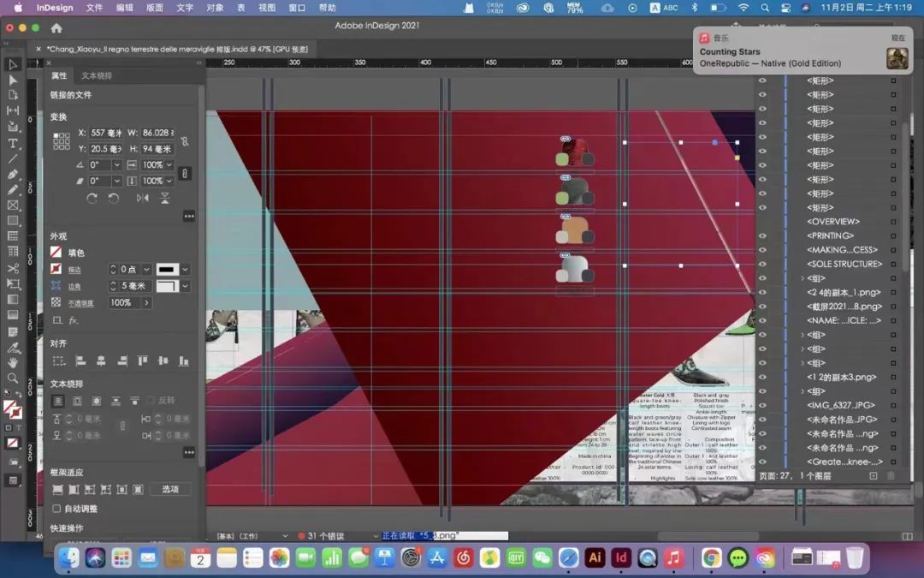
Task: Open the scale X percentage dropdown
Action: [169, 164]
